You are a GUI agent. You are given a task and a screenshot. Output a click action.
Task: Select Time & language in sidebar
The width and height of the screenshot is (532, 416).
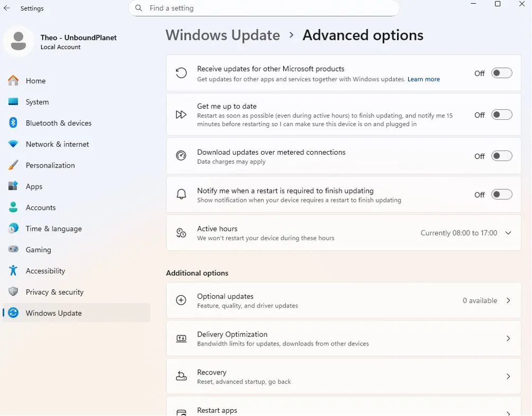pos(53,228)
